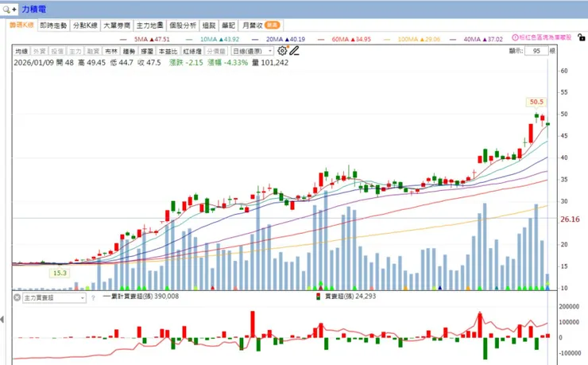
Task: Click the 顯示 bar count field showing 95
Action: (x=536, y=51)
